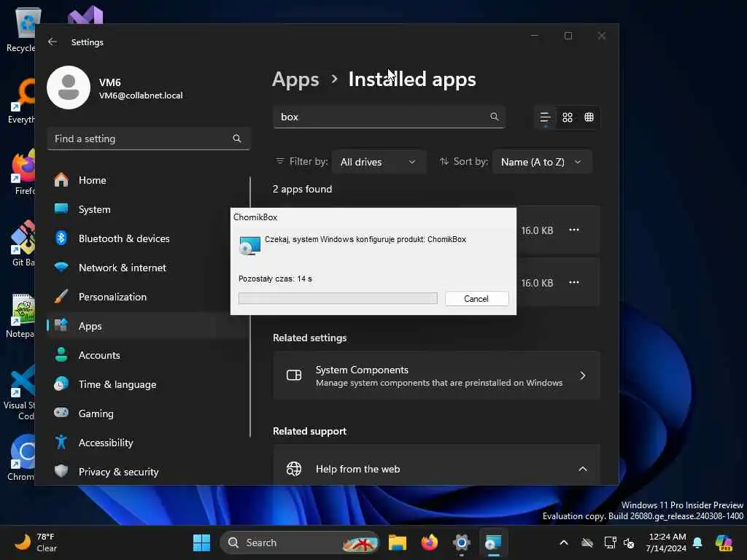Open Firefox from the taskbar

[x=429, y=542]
